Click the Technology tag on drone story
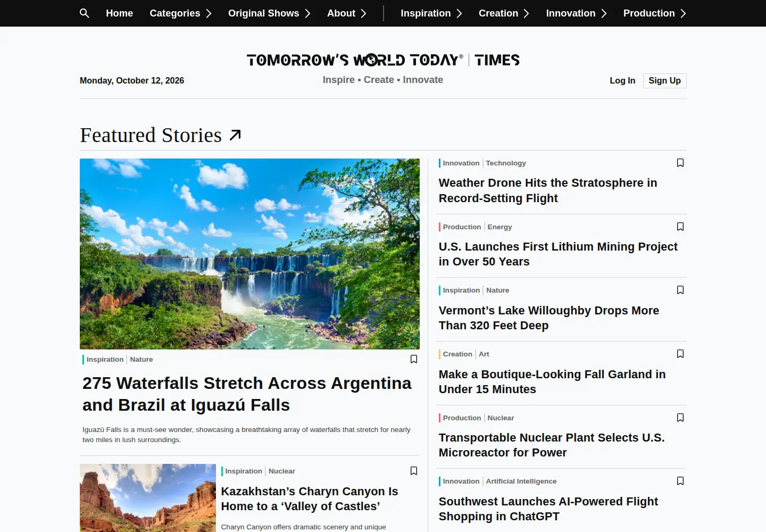The width and height of the screenshot is (766, 532). tap(506, 163)
